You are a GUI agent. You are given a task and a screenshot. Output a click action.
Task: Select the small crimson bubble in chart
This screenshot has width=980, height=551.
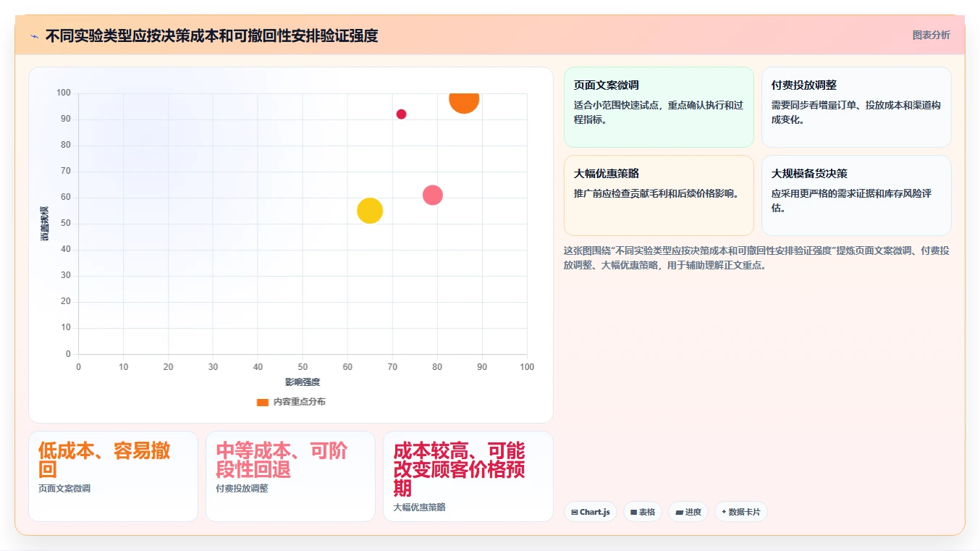pos(401,114)
